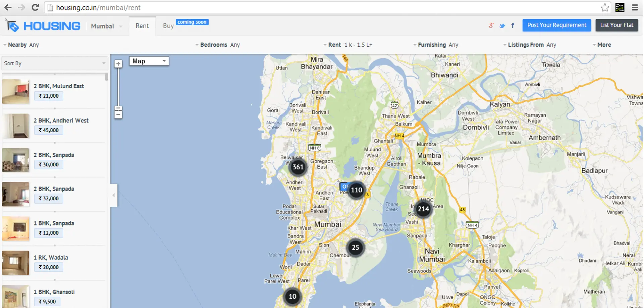Open the 25 listings cluster marker
The height and width of the screenshot is (308, 644).
(356, 248)
